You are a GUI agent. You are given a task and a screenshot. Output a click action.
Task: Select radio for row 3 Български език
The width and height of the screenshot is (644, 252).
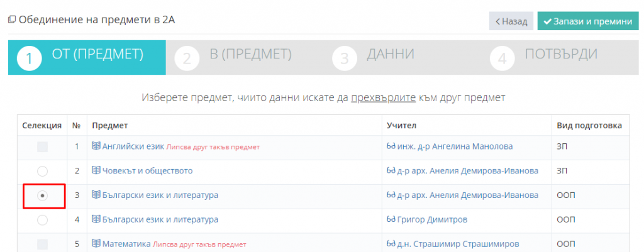coord(42,196)
